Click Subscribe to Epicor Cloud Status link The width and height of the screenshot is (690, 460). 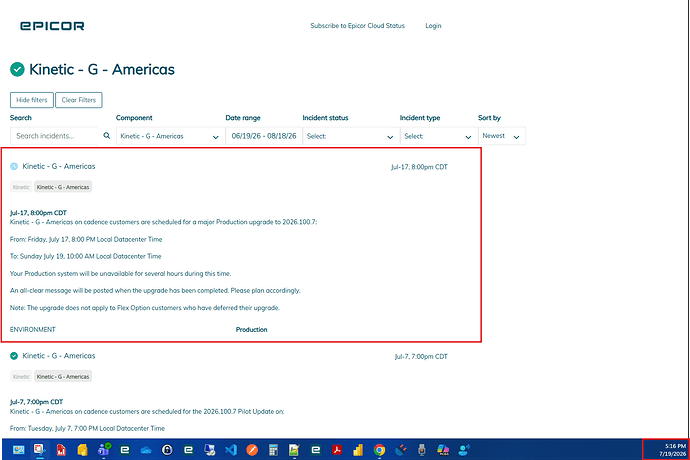[357, 26]
